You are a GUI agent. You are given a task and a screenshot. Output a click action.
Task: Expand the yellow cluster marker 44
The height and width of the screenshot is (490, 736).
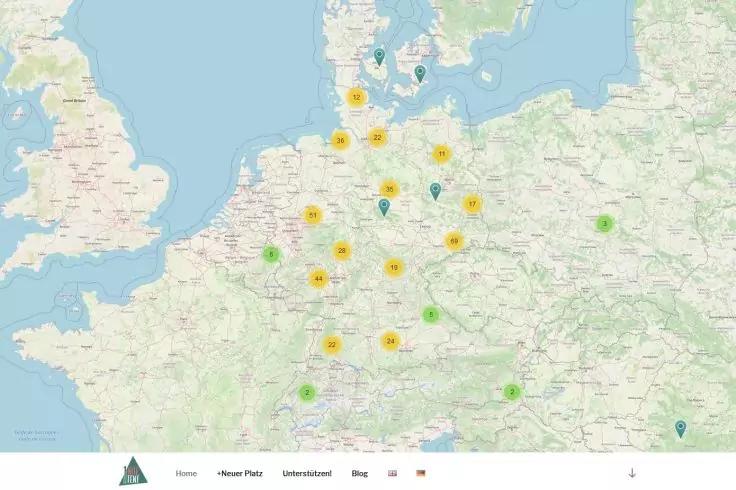click(x=318, y=279)
